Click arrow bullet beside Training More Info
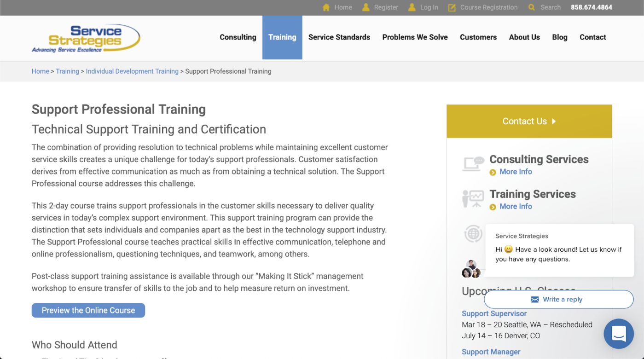This screenshot has height=359, width=644. point(493,207)
